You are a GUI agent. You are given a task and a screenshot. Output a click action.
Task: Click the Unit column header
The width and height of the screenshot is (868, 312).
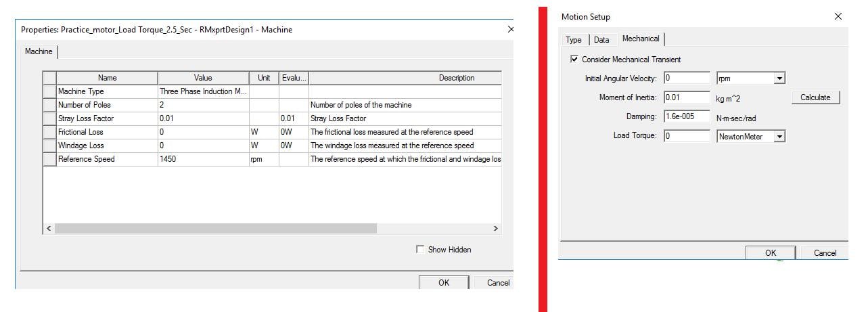click(x=264, y=78)
